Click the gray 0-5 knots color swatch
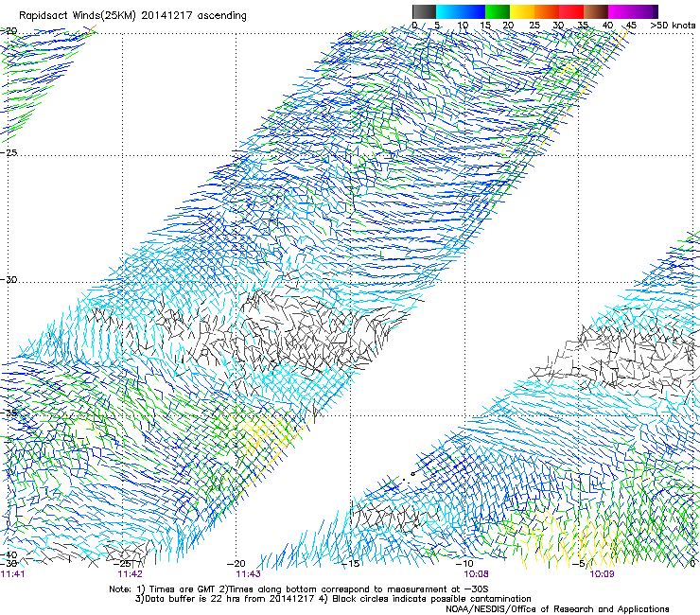 click(x=424, y=11)
